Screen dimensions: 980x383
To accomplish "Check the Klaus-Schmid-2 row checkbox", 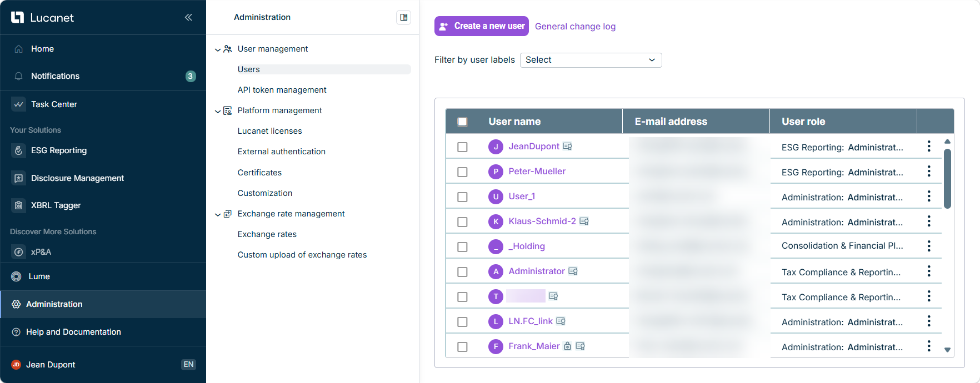I will pyautogui.click(x=462, y=222).
